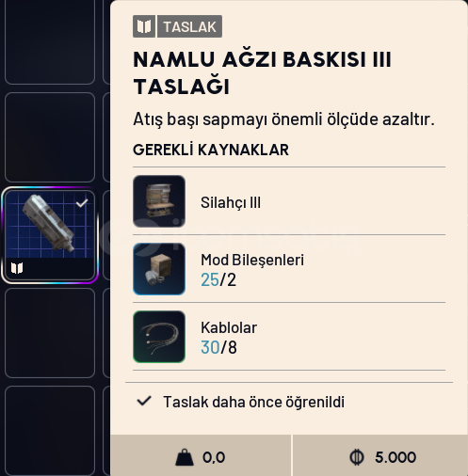Click the 0,0 weight value
The width and height of the screenshot is (468, 476).
(214, 457)
